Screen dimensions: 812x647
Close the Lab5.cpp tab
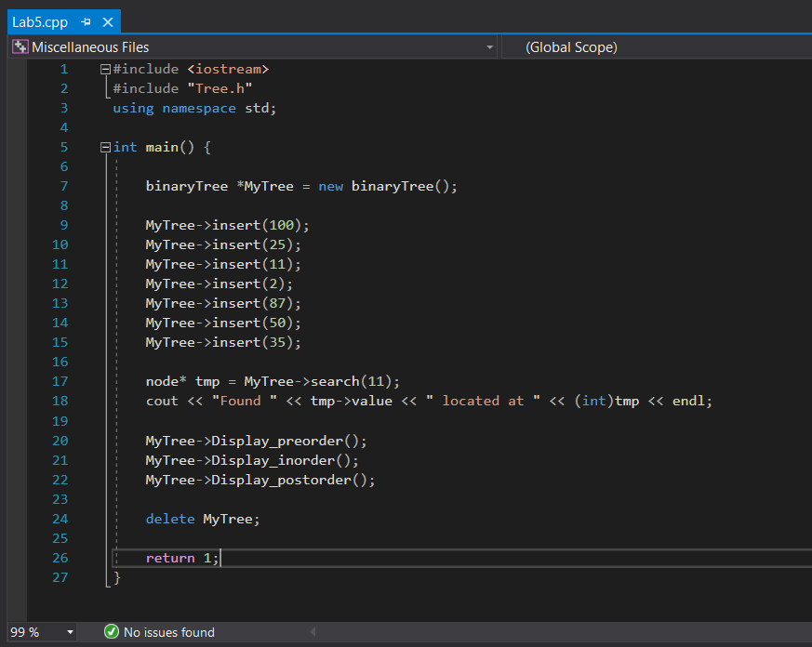coord(108,21)
